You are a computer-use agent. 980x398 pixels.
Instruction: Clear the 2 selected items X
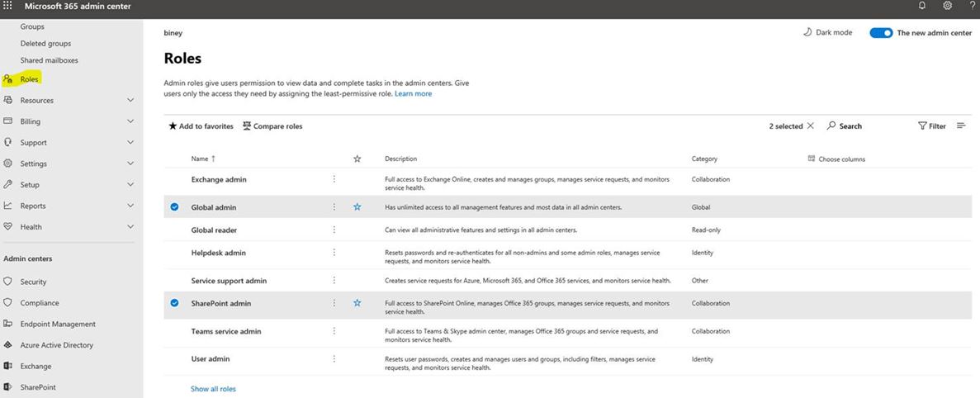pos(811,126)
